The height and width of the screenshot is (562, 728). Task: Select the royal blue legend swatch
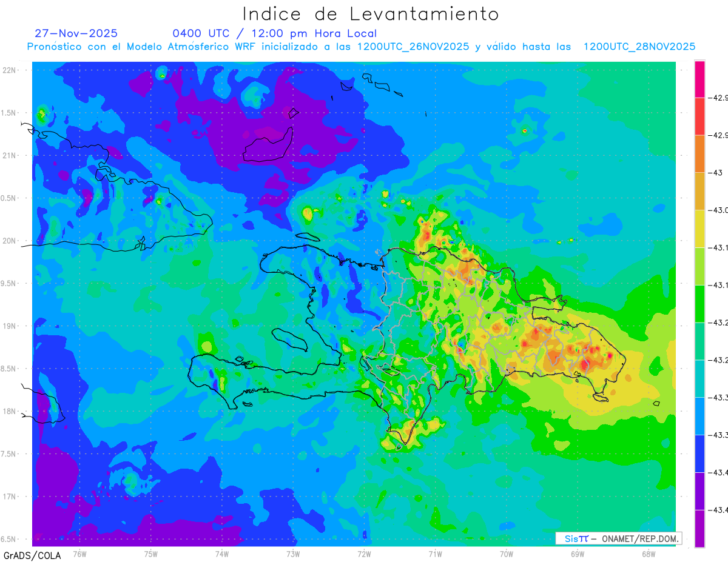pos(699,453)
